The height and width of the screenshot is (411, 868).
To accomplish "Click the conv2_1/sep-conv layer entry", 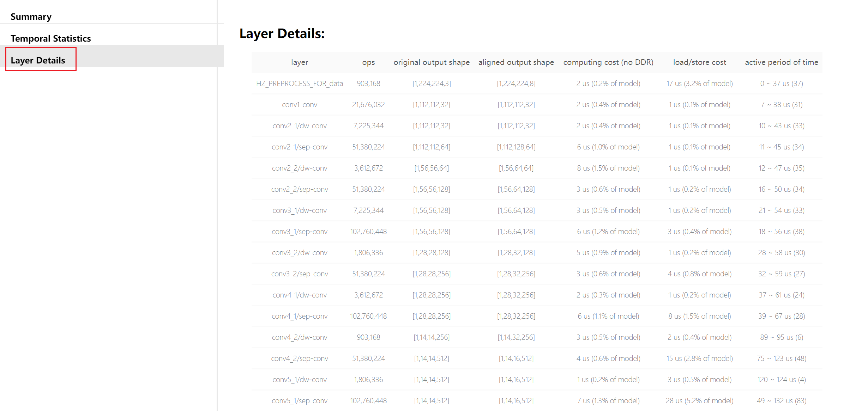I will coord(299,147).
